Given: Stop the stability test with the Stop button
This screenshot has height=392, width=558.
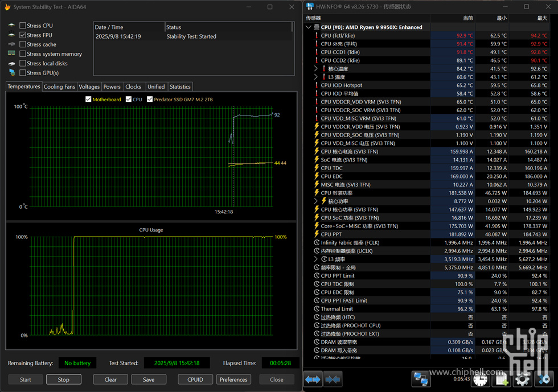Looking at the screenshot, I should (64, 379).
